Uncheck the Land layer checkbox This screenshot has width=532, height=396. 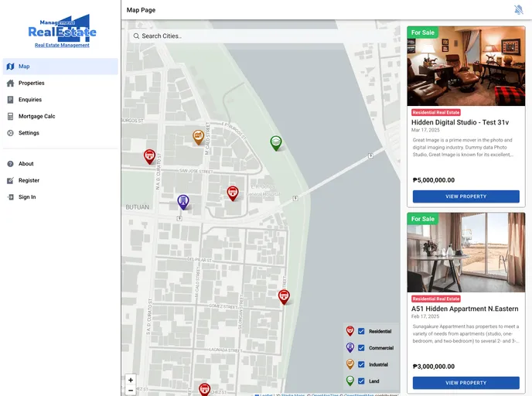click(x=361, y=381)
